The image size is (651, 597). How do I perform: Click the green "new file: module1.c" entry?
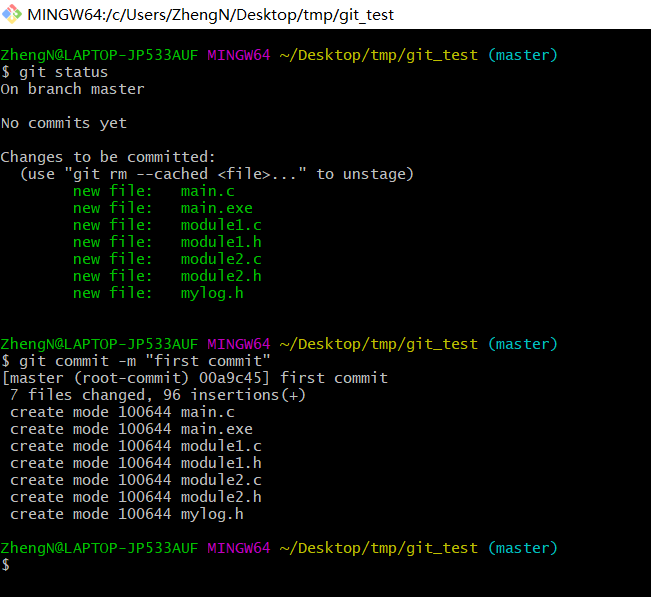(166, 225)
